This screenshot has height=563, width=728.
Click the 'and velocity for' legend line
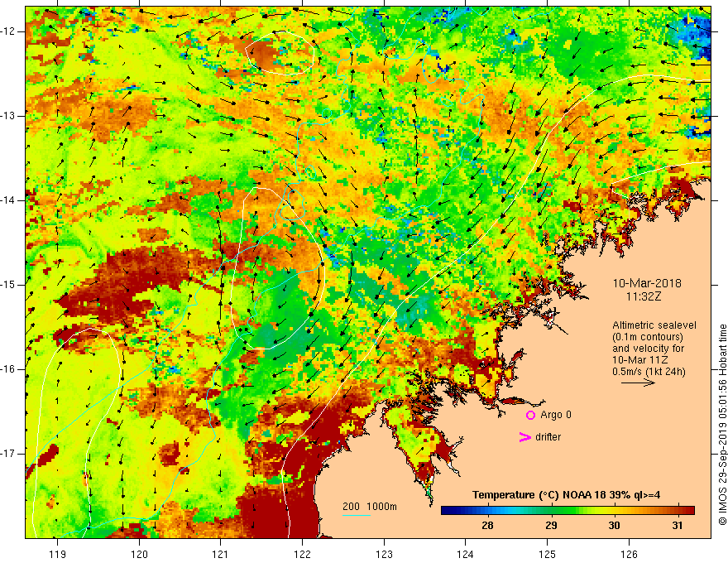(648, 348)
